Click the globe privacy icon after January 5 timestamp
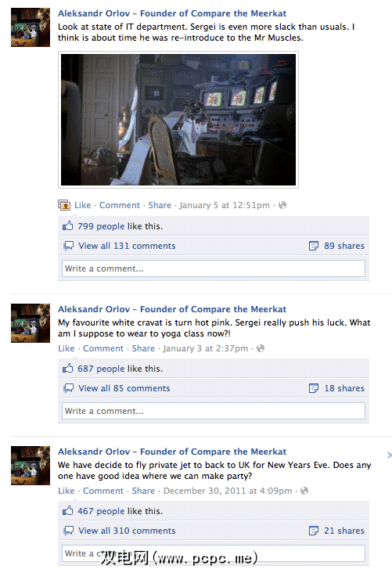Image resolution: width=392 pixels, height=576 pixels. [x=282, y=205]
